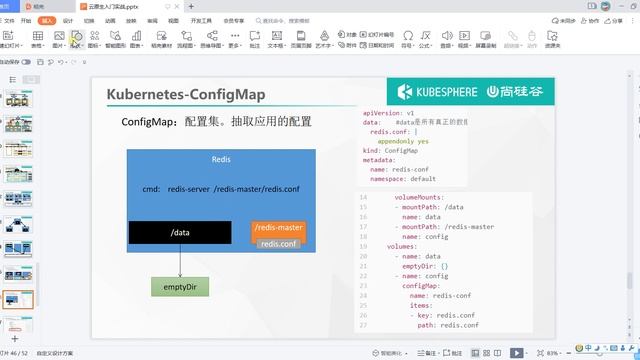Click the Resource Folder star icon

point(552,36)
